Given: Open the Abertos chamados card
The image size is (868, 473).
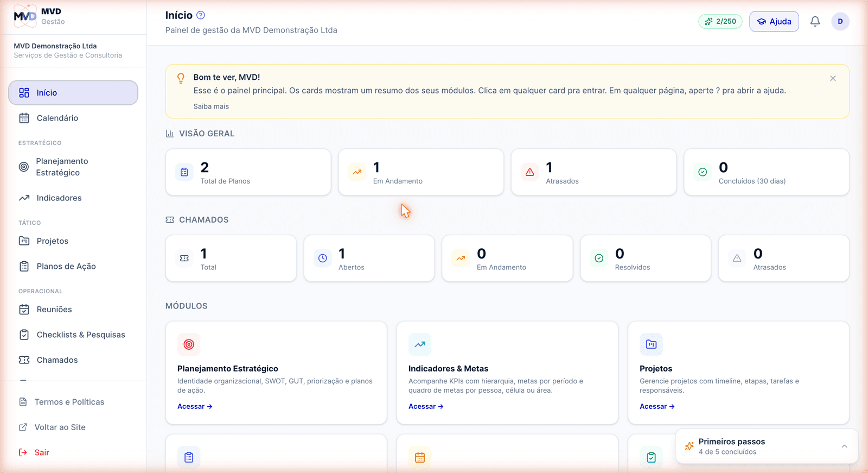Looking at the screenshot, I should [x=369, y=258].
